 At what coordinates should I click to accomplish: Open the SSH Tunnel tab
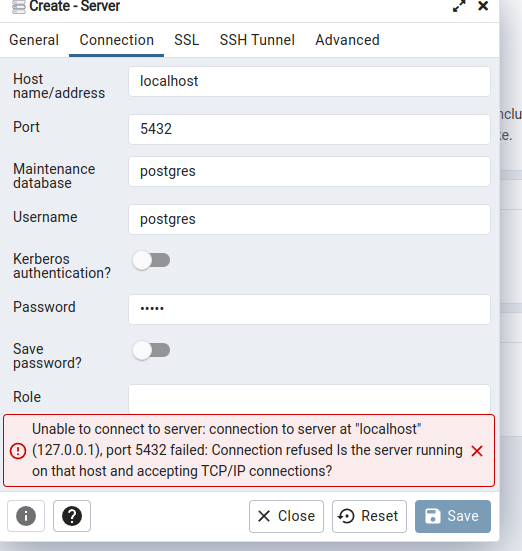point(257,40)
